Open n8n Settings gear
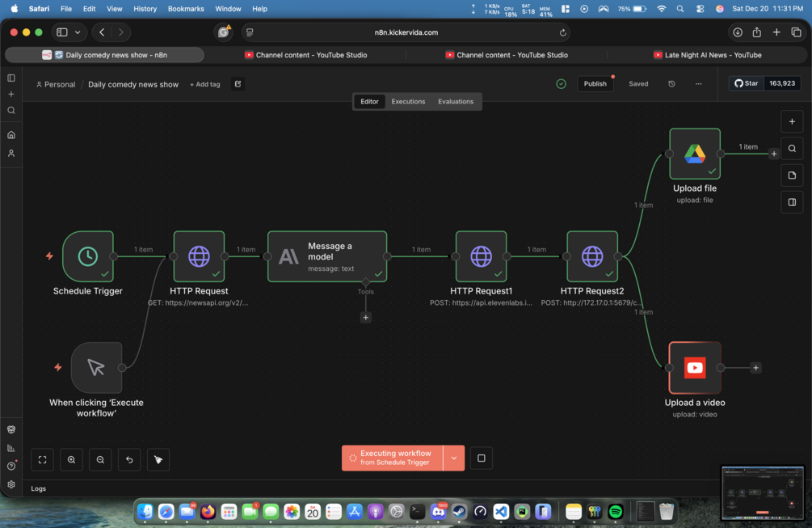812x528 pixels. 11,484
